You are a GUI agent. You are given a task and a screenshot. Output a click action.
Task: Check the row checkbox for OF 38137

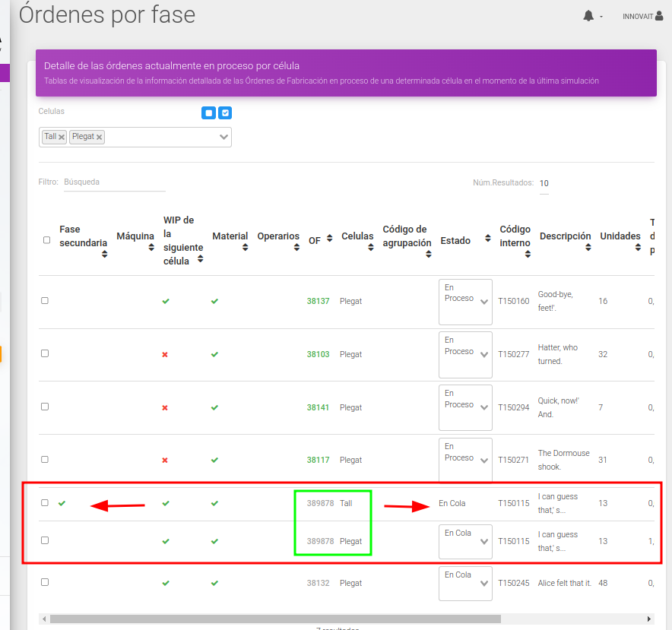click(45, 300)
